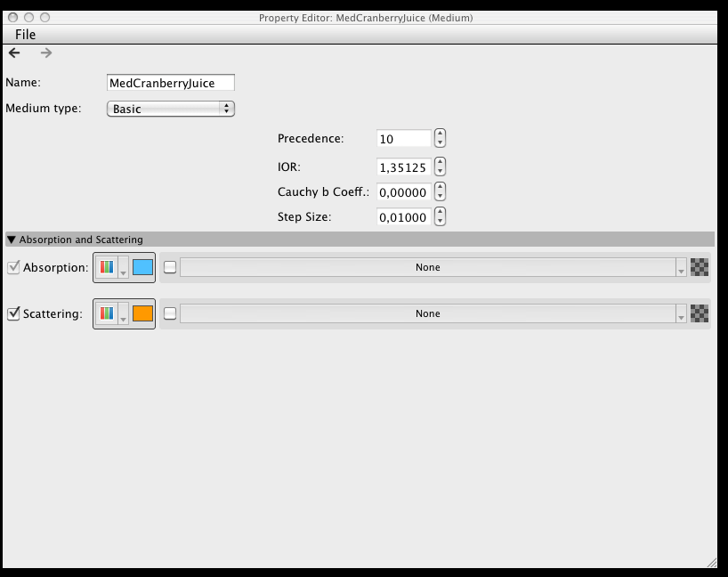Click the Name text field

[x=170, y=83]
